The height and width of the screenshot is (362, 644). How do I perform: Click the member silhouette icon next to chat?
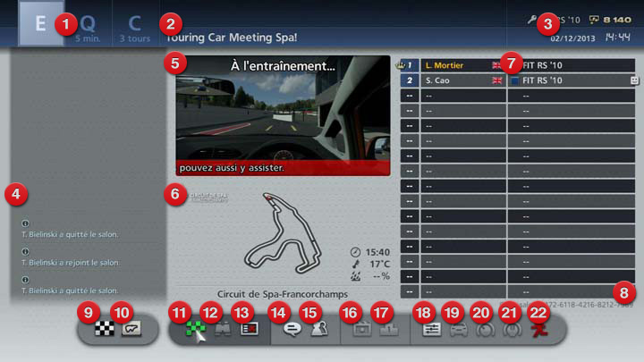(x=319, y=329)
